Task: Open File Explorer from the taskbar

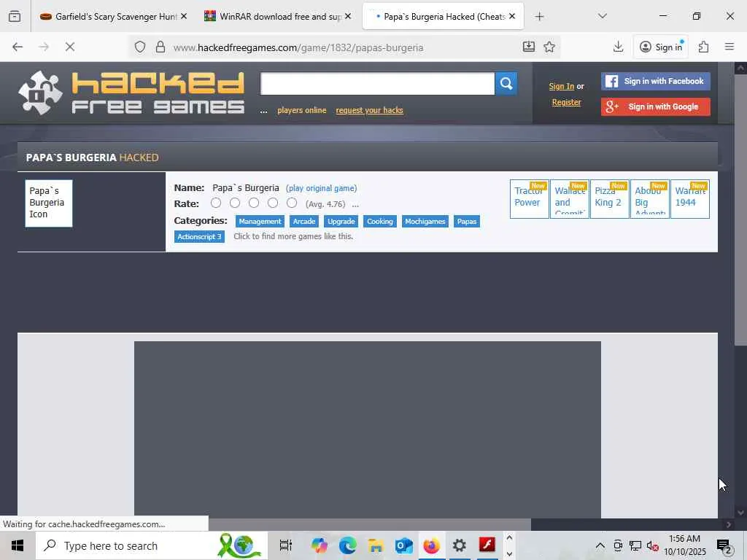Action: click(x=376, y=545)
